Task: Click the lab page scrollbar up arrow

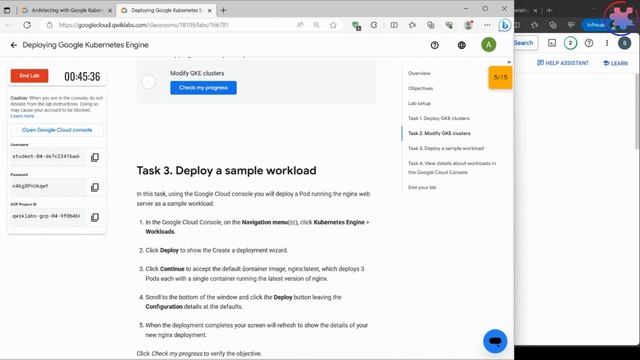Action: coord(509,62)
